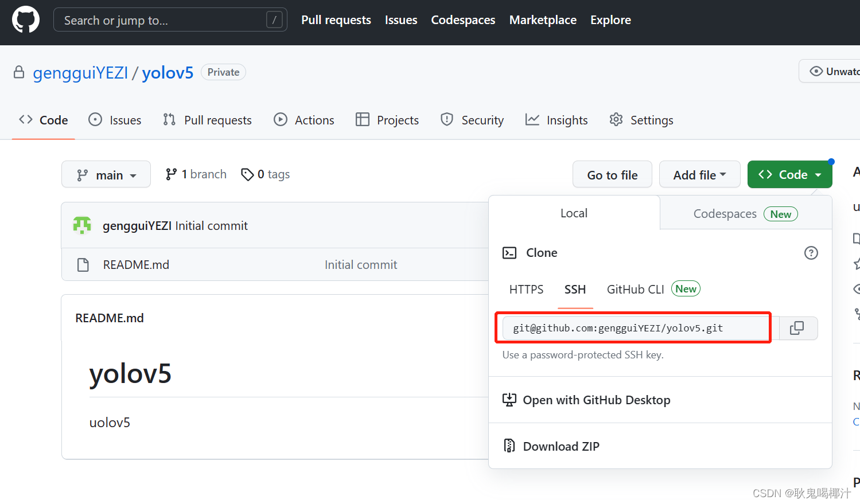Click README.md file icon

[x=83, y=265]
